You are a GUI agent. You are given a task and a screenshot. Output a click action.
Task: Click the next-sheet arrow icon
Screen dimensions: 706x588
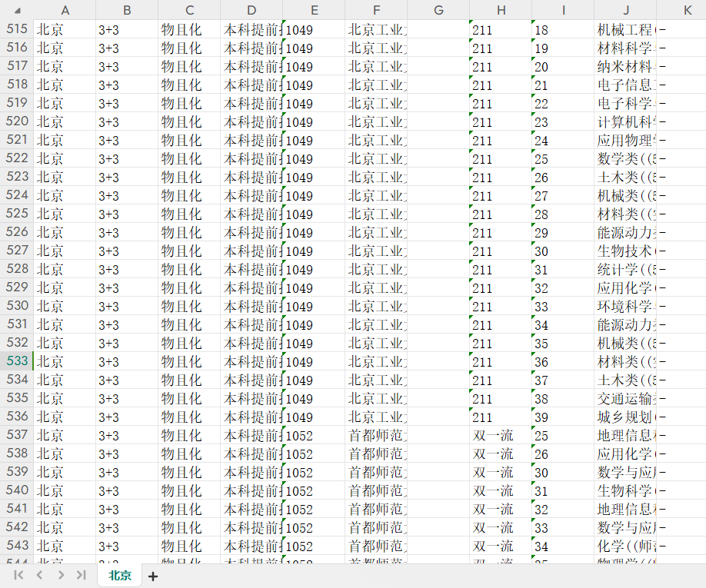tap(61, 574)
